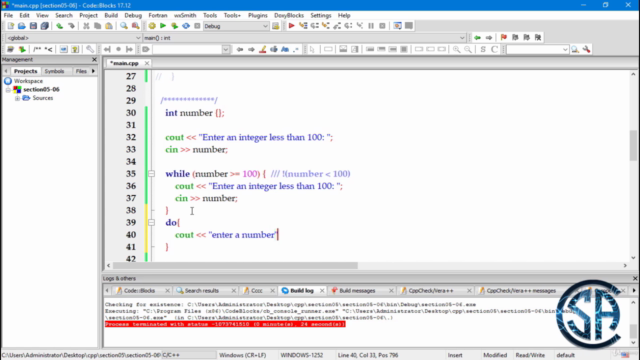Open the File menu
This screenshot has height=360, width=640.
(8, 15)
